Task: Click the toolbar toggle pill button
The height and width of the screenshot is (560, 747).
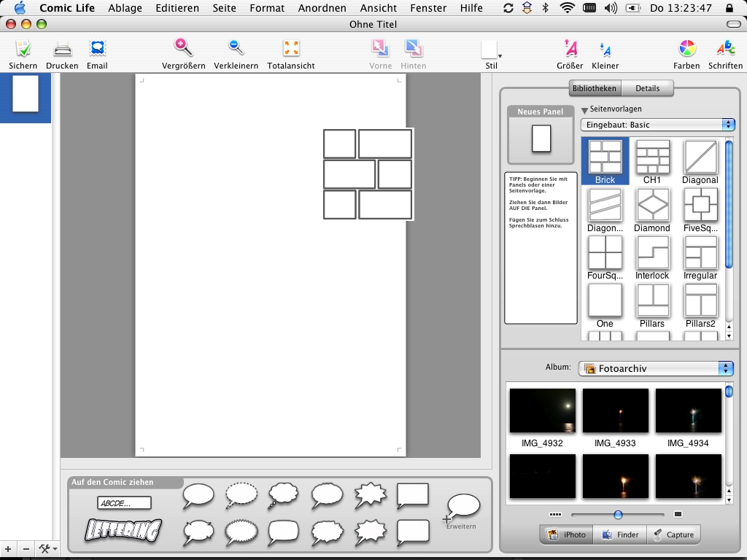Action: pos(734,24)
